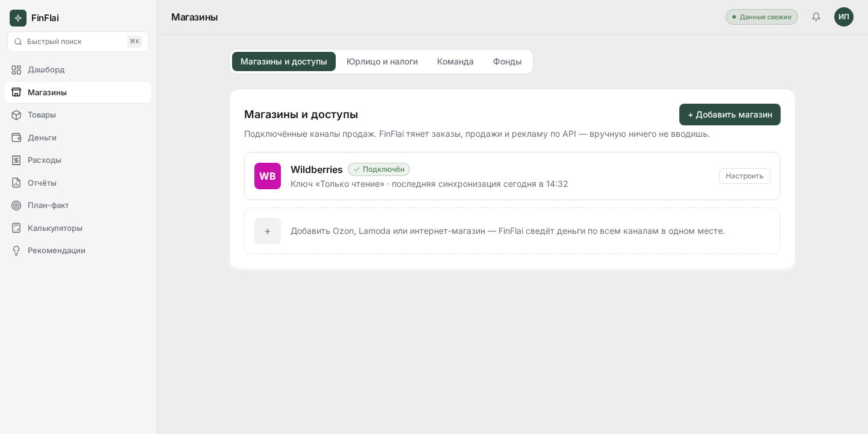This screenshot has width=868, height=434.
Task: Click the План-факт target icon in sidebar
Action: 16,206
